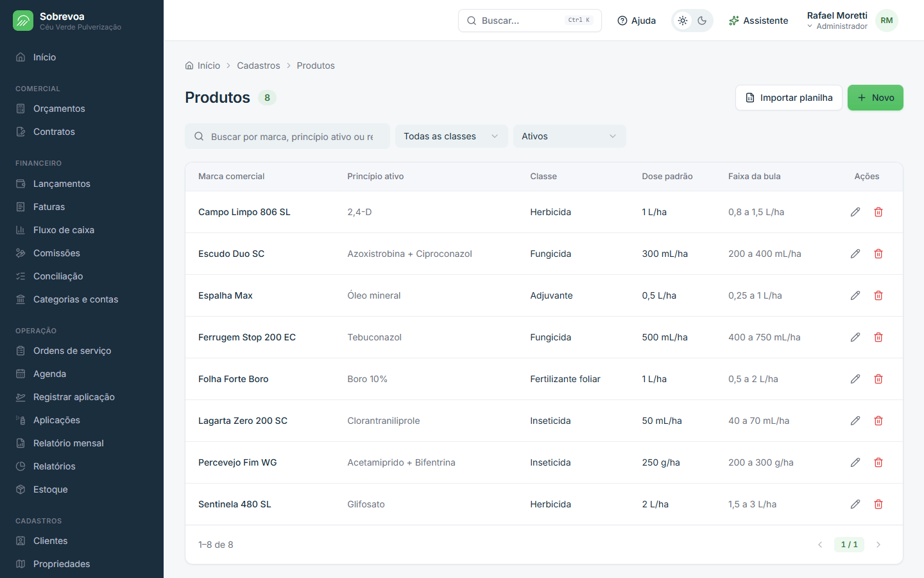Click the product search by marca field
Viewport: 924px width, 578px height.
[287, 136]
